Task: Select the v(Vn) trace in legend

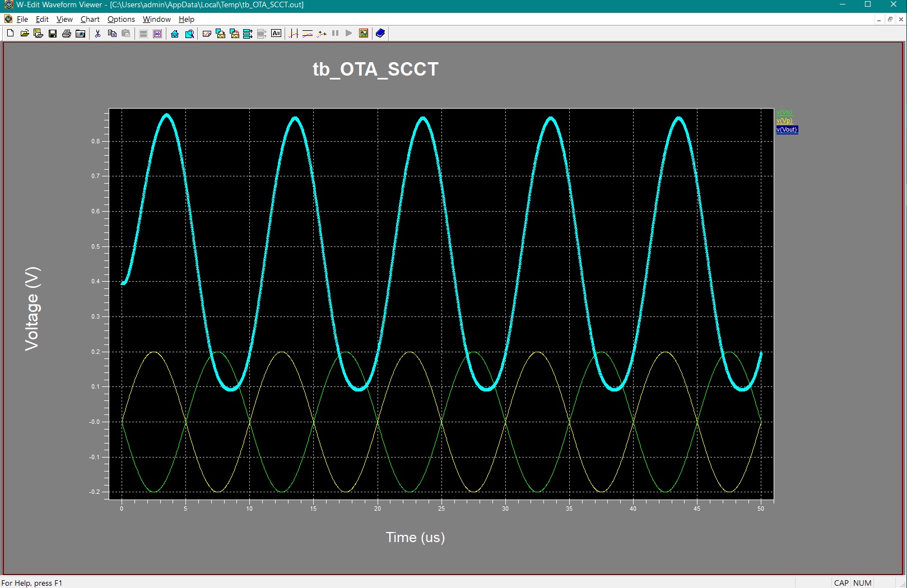Action: pos(784,113)
